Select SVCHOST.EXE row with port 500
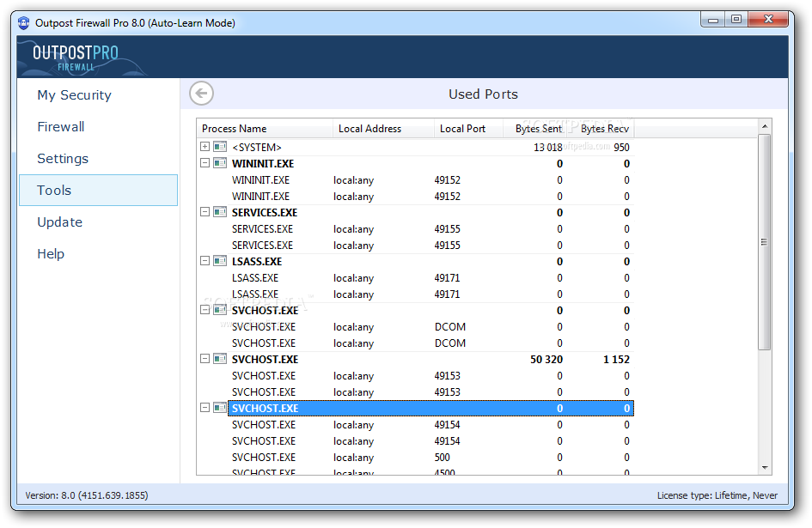The width and height of the screenshot is (812, 528). 430,457
